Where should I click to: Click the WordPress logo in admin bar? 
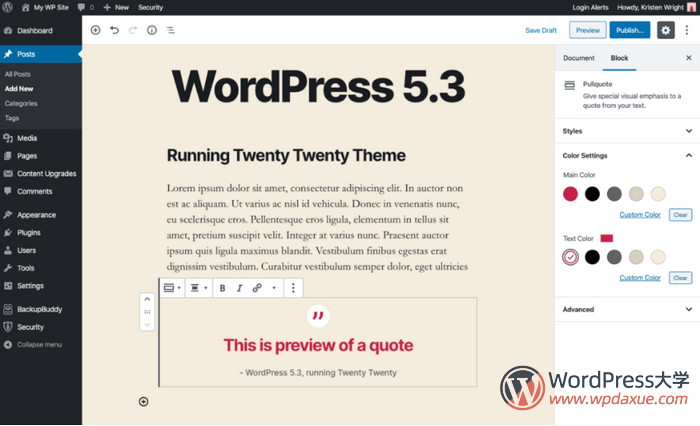(x=7, y=7)
